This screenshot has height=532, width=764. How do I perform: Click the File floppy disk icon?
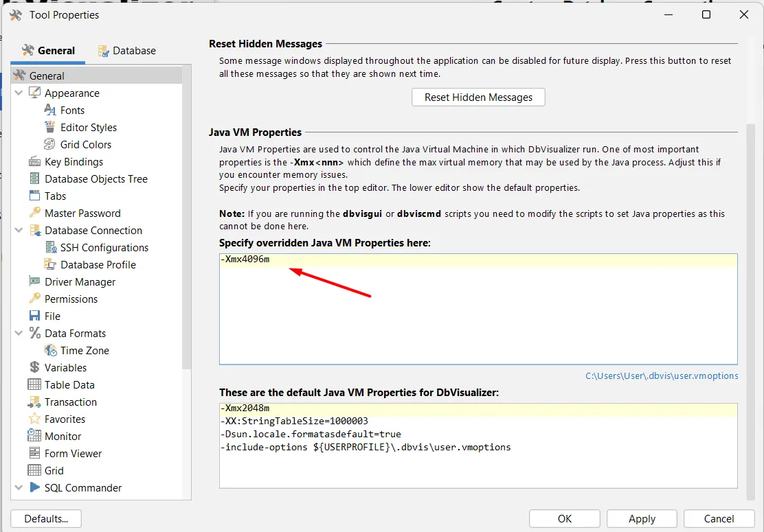[34, 316]
